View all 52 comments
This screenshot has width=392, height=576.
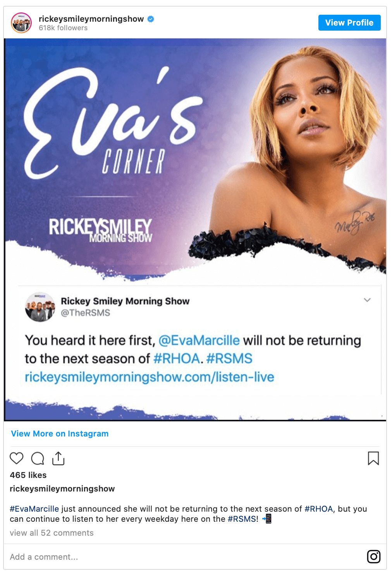click(x=52, y=533)
